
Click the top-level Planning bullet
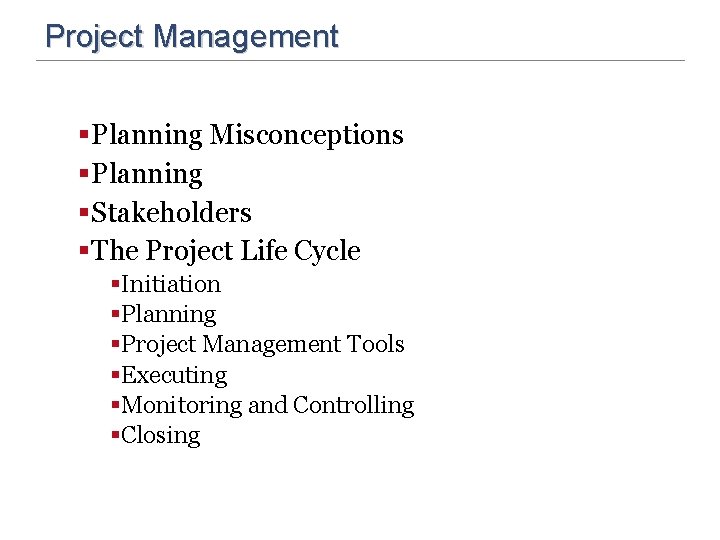coord(146,174)
